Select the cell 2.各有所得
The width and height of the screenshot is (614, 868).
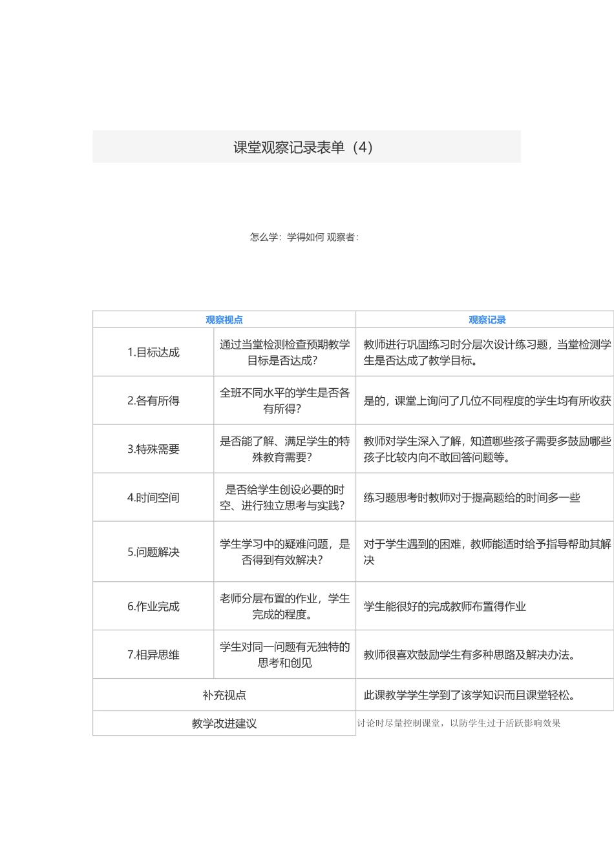coord(153,400)
